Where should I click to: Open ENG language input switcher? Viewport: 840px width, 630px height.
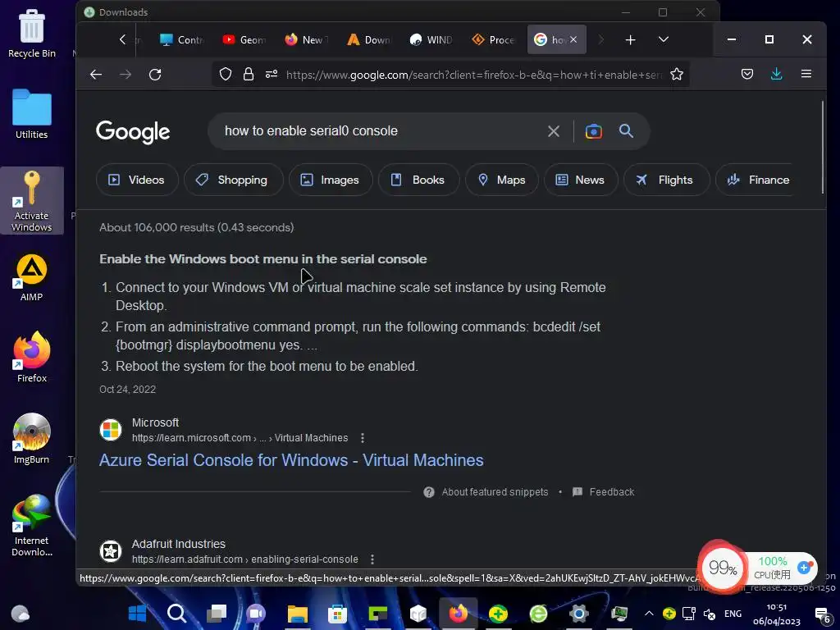[733, 614]
